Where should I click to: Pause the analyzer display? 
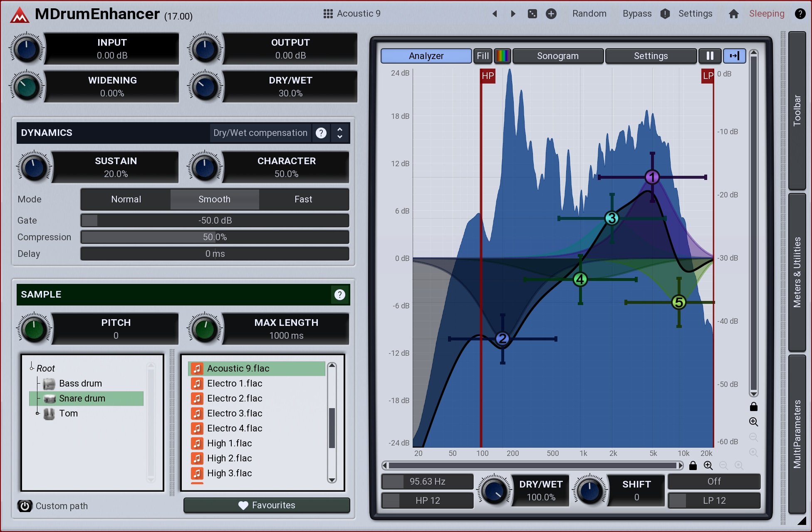click(x=710, y=56)
